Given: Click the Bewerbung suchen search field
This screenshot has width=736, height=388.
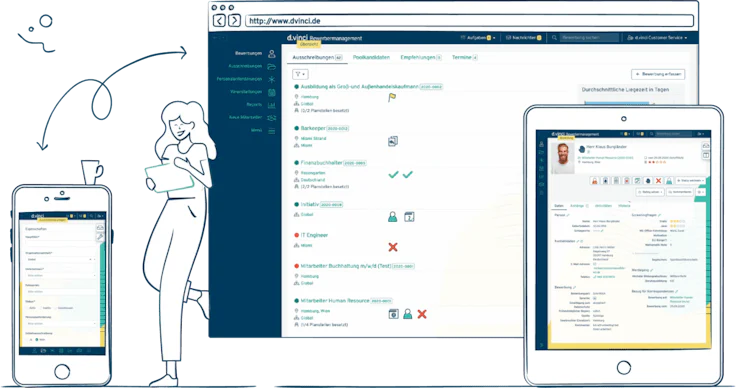Looking at the screenshot, I should (x=589, y=38).
